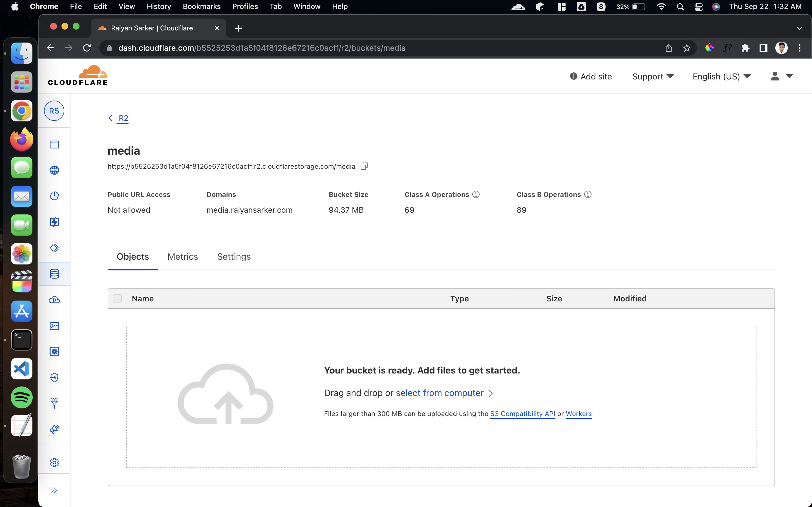Collapse the sidebar with double-chevron control

click(x=54, y=490)
